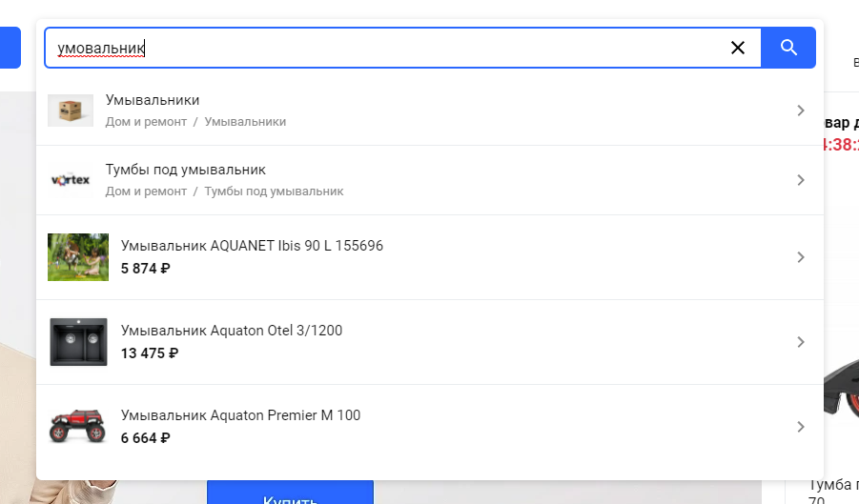Click the Vortex logo thumbnail
Screen dimensions: 859x504
(71, 180)
